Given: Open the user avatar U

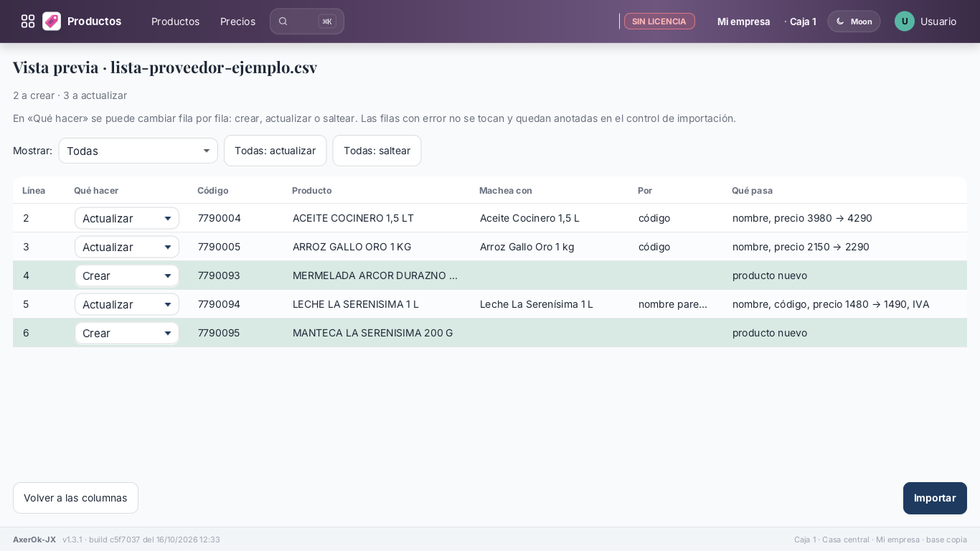Looking at the screenshot, I should (905, 22).
